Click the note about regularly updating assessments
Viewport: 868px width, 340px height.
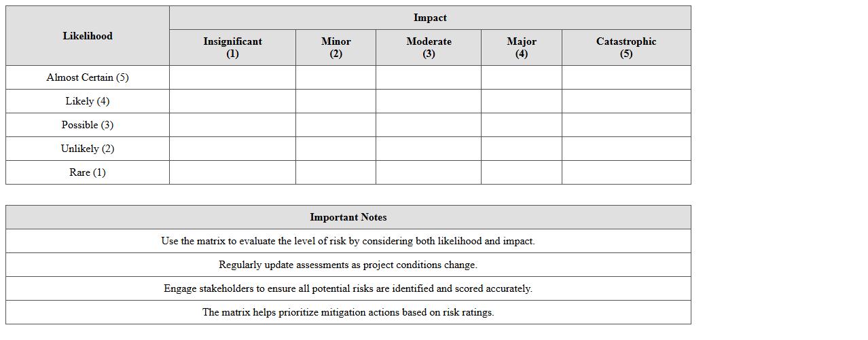coord(348,265)
